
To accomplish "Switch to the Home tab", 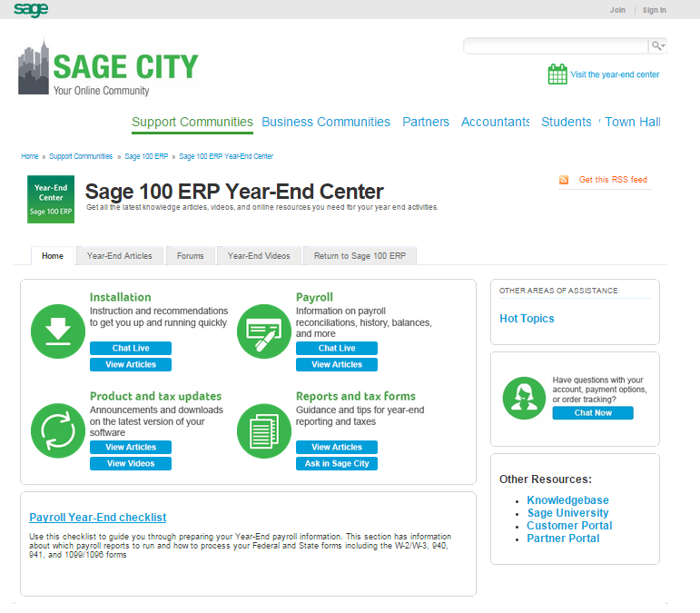I will (53, 256).
